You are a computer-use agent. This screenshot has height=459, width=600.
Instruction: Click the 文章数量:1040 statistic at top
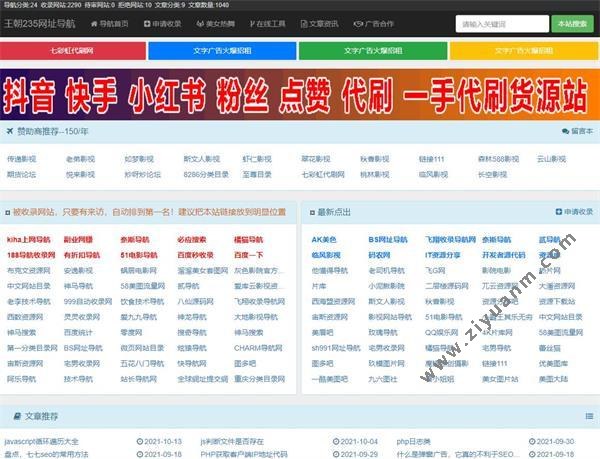point(209,5)
